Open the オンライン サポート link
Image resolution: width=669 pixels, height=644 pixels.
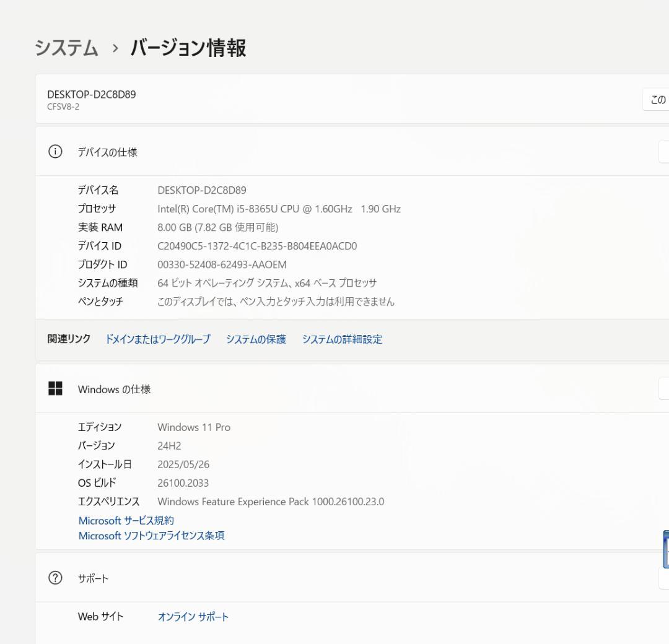[x=193, y=617]
